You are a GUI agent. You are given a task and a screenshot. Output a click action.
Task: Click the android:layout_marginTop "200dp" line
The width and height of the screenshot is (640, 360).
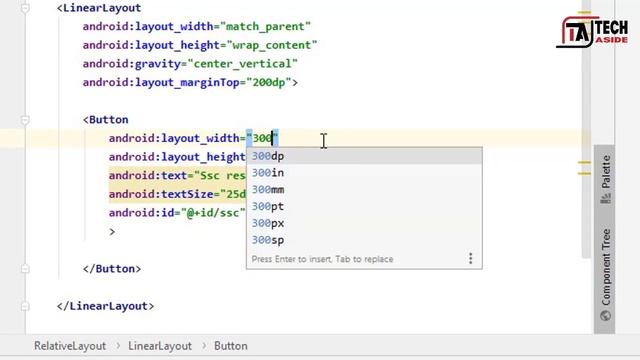click(x=190, y=82)
